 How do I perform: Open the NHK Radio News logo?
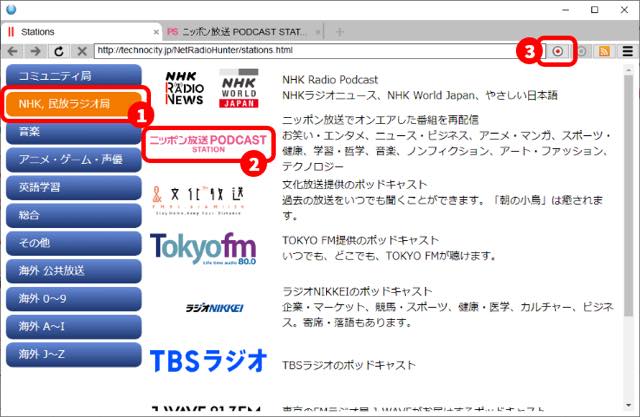(184, 88)
